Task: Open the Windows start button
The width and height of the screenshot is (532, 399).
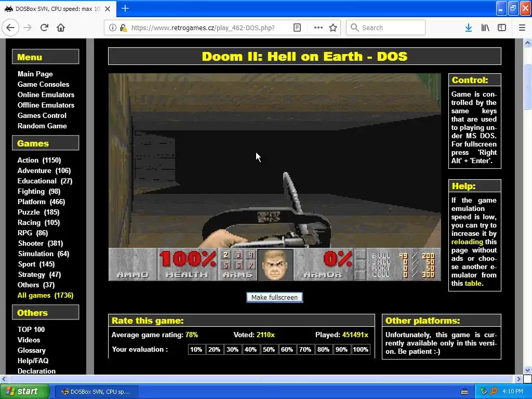Action: (25, 392)
